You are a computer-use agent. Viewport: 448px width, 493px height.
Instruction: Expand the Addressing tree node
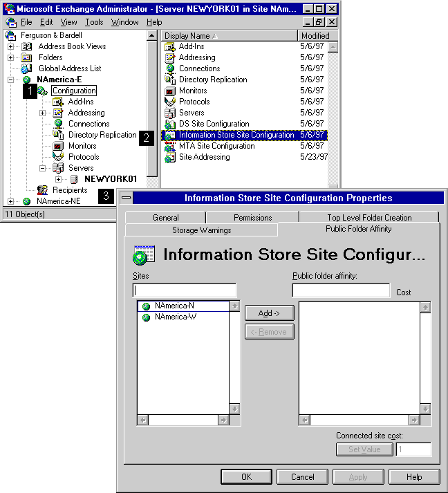(42, 113)
